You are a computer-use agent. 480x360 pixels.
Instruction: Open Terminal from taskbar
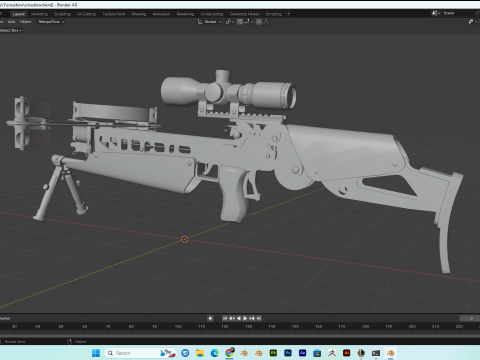click(376, 353)
